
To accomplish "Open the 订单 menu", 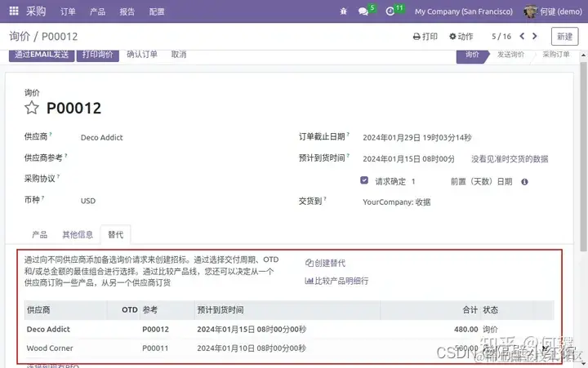I will click(68, 11).
